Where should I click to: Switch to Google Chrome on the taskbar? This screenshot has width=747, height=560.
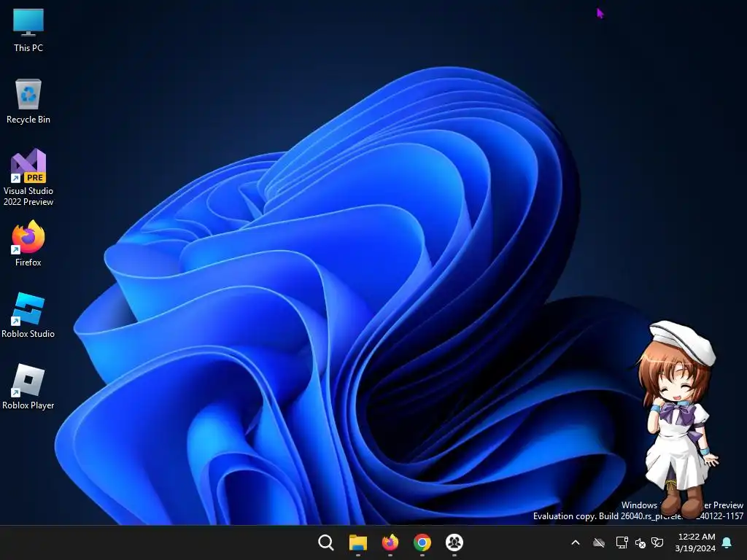pyautogui.click(x=422, y=542)
